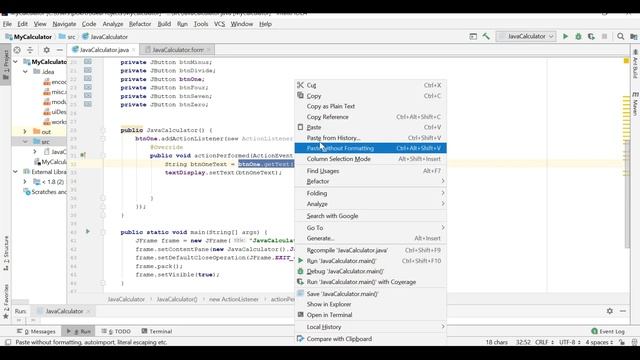
Task: Click the stop process toolbar icon
Action: click(604, 36)
